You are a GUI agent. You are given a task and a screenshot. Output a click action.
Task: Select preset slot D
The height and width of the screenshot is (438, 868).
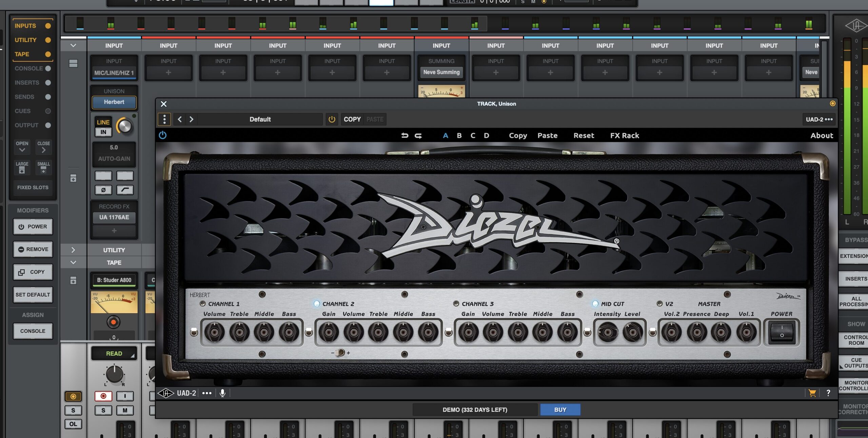click(x=486, y=135)
